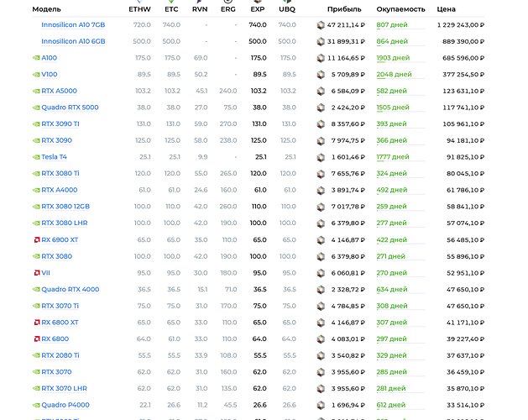Click the price 33 514,10 ₽
This screenshot has height=420, width=528.
[x=465, y=405]
